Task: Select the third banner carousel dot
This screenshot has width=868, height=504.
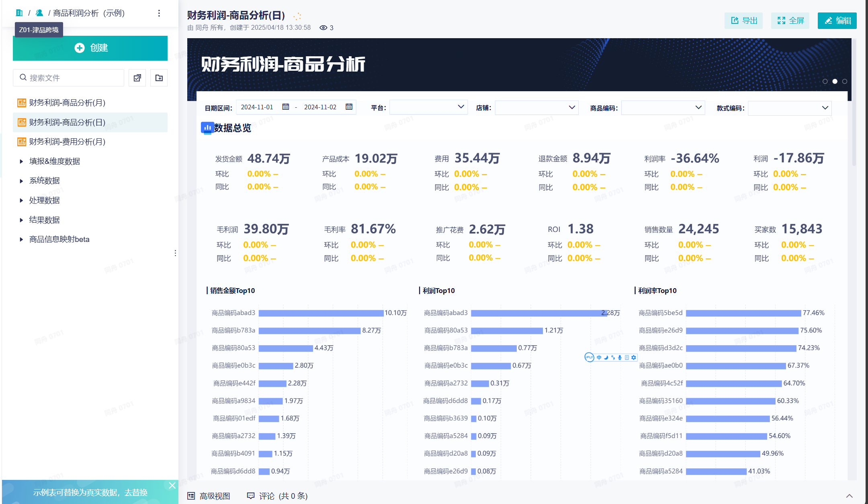Action: click(x=845, y=81)
